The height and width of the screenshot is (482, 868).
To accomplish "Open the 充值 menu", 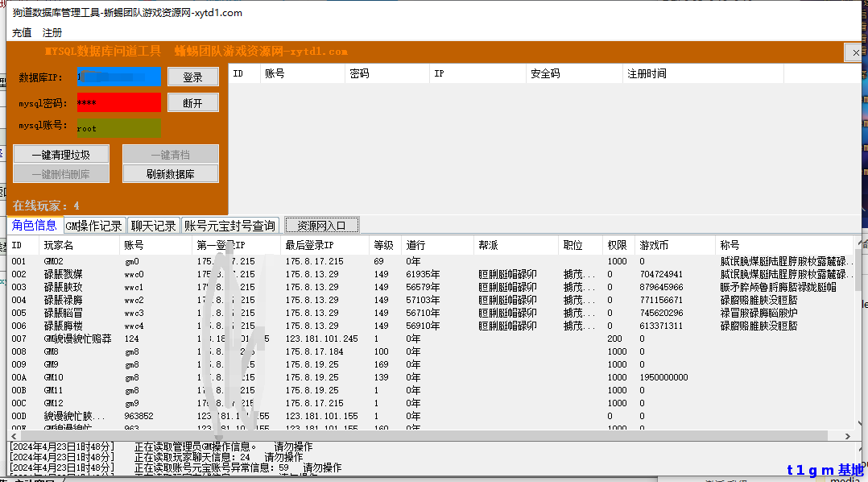I will tap(22, 33).
